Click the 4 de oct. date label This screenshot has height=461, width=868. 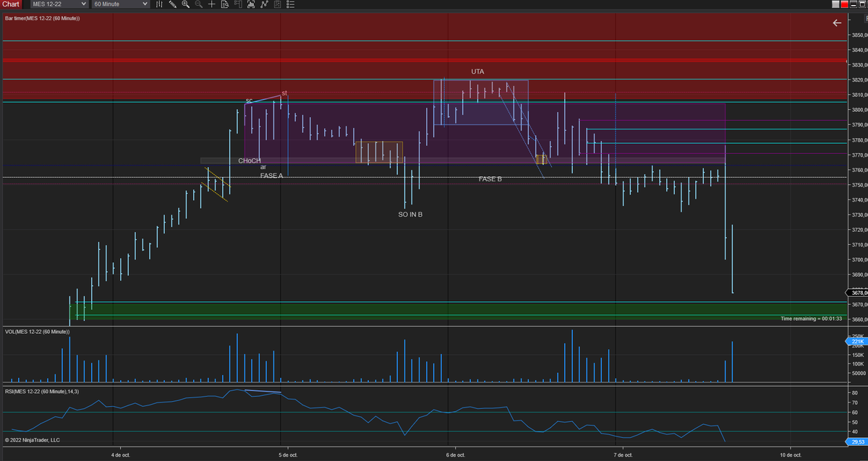point(120,455)
